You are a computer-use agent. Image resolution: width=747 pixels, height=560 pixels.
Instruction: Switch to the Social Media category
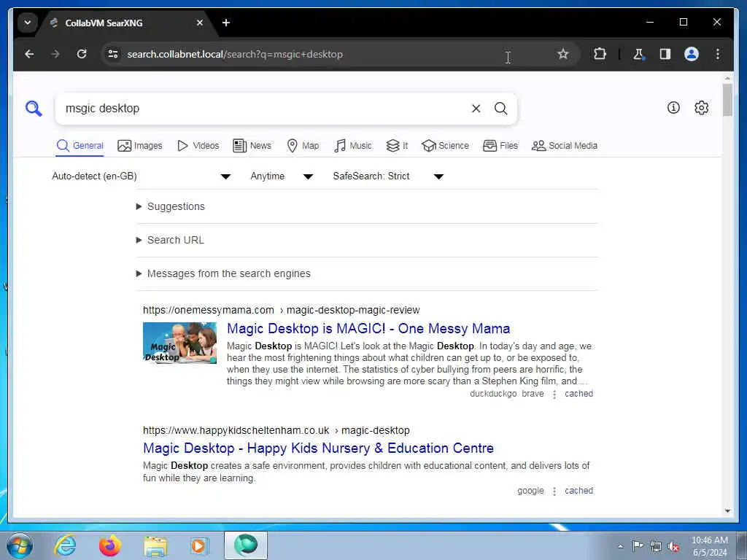click(565, 146)
